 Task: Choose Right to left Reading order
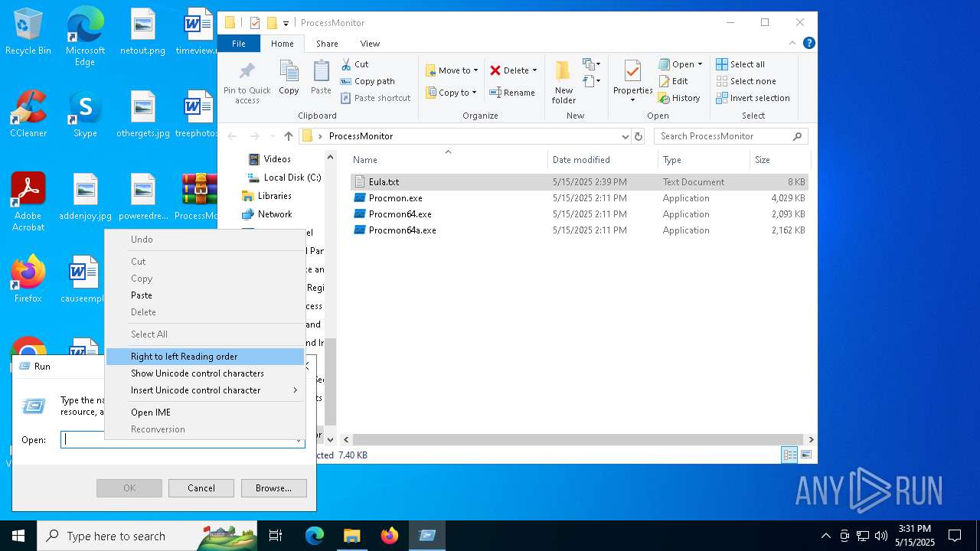pos(204,357)
